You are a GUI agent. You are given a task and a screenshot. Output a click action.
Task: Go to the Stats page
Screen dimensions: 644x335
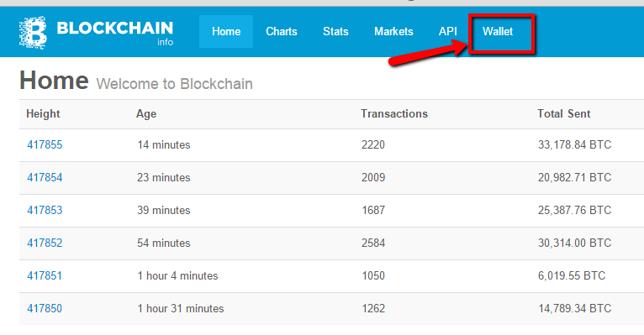335,32
